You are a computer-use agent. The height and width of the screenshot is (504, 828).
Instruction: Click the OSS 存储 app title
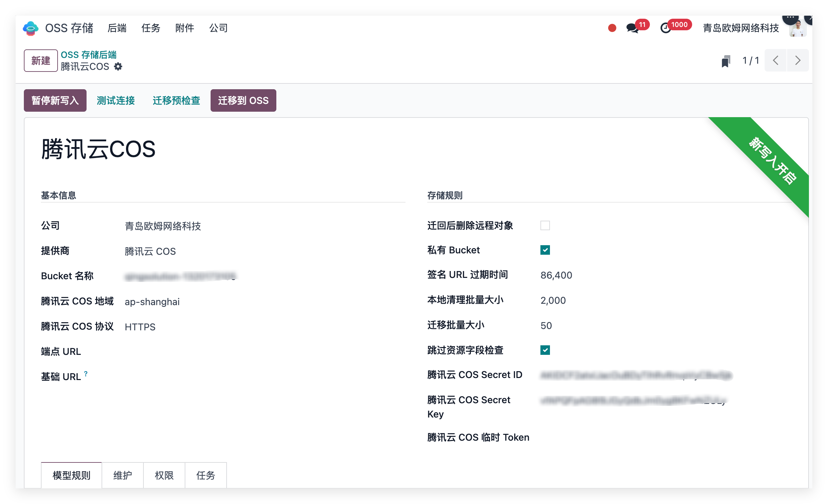(x=69, y=28)
